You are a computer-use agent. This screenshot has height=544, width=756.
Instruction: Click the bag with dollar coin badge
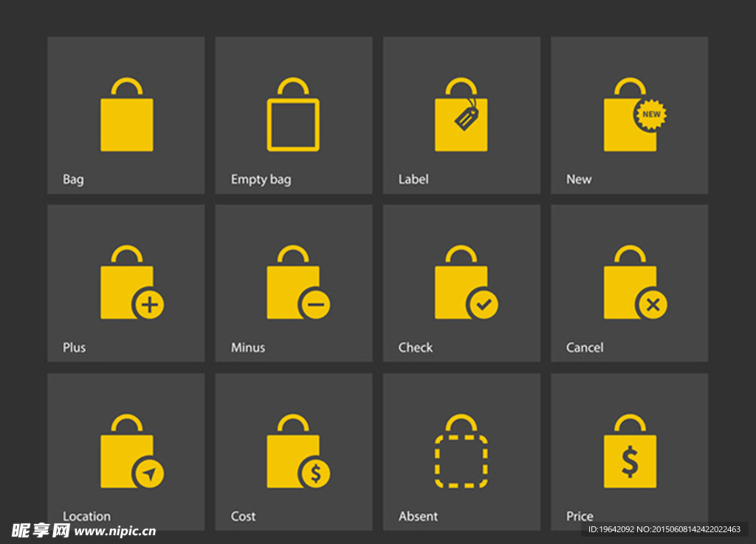298,451
